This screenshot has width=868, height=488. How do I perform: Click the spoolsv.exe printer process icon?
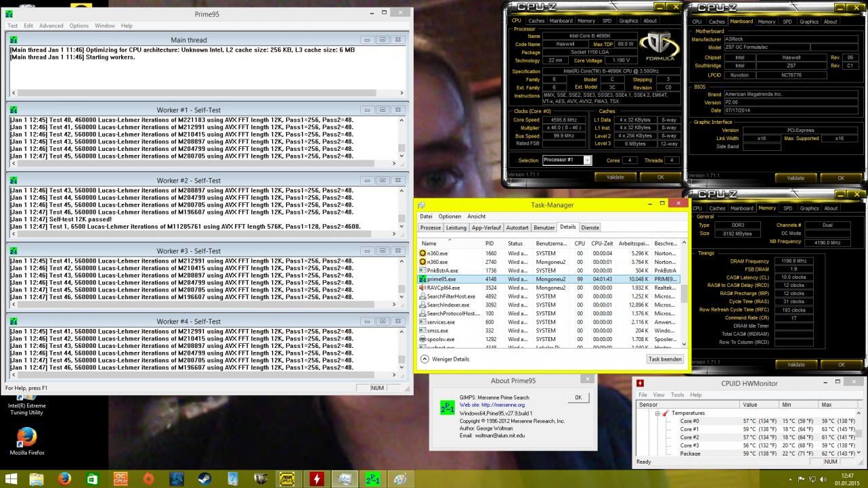(x=423, y=339)
